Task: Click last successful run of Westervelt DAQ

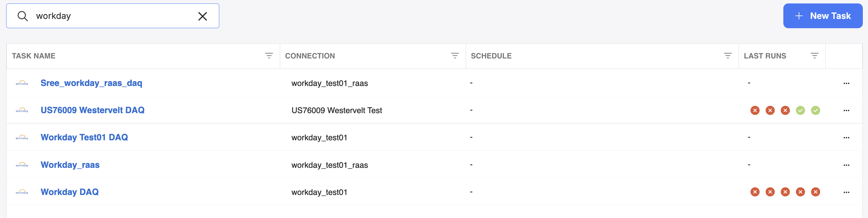Action: tap(816, 110)
